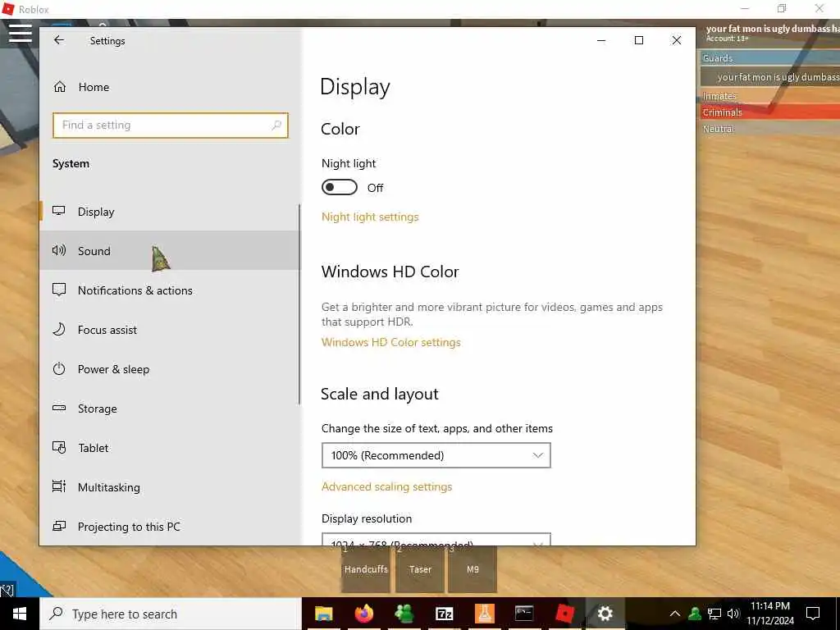Select the Focus assist moon icon
840x630 pixels.
pyautogui.click(x=59, y=330)
